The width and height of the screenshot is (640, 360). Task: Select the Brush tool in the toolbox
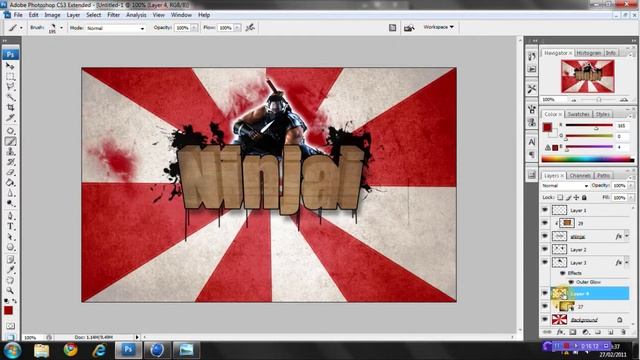[x=10, y=141]
